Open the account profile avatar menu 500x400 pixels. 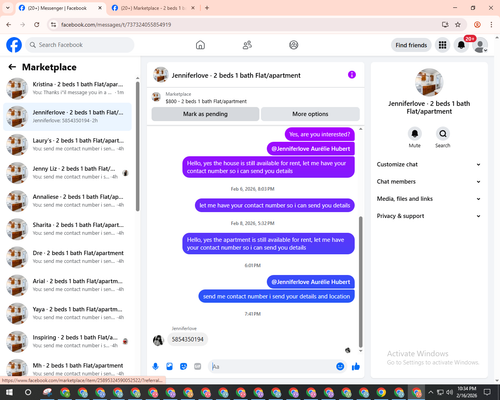click(480, 45)
